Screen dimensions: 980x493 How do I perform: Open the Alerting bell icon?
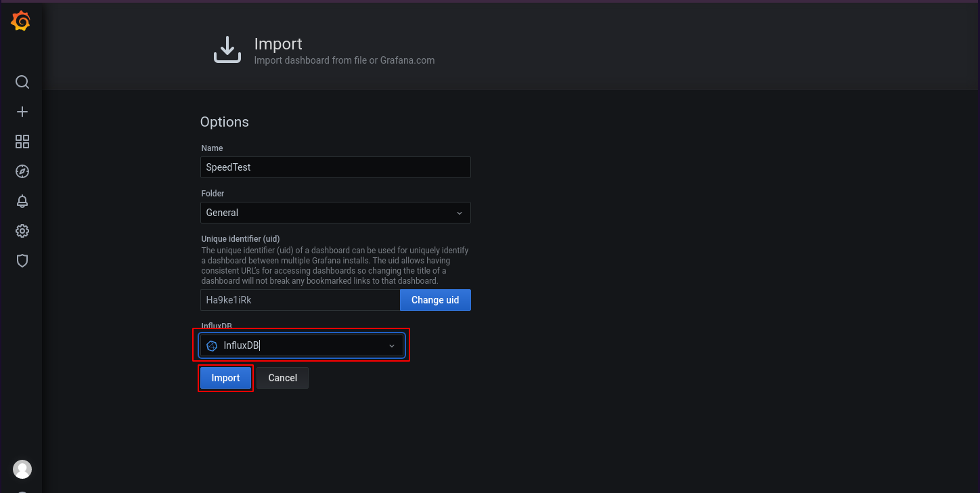[22, 201]
